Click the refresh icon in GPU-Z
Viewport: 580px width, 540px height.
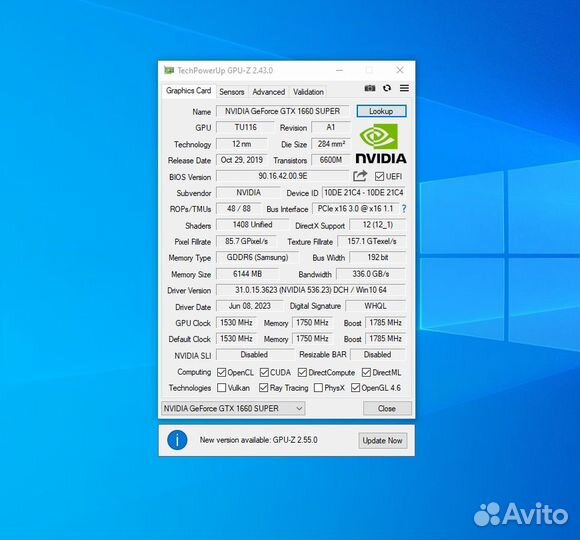click(387, 88)
